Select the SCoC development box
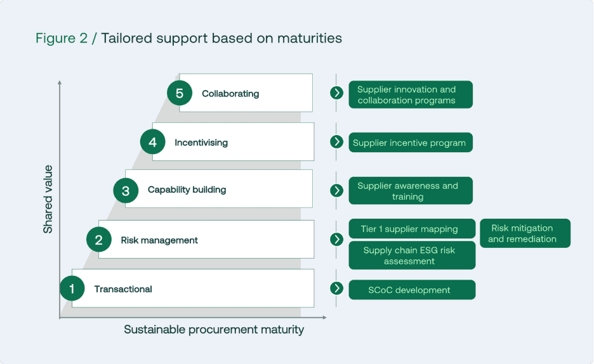Viewport: 594px width, 364px height. coord(412,290)
